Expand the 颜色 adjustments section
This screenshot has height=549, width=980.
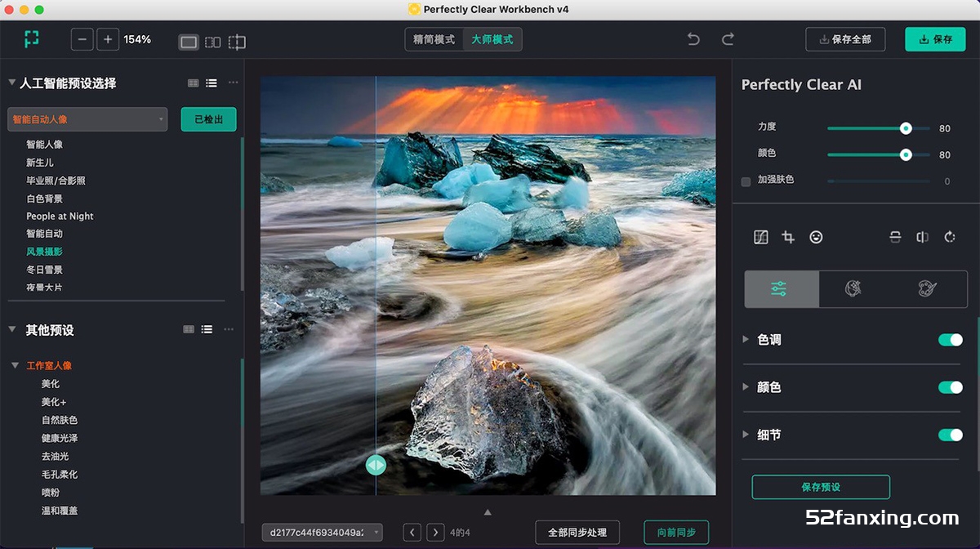pyautogui.click(x=745, y=386)
